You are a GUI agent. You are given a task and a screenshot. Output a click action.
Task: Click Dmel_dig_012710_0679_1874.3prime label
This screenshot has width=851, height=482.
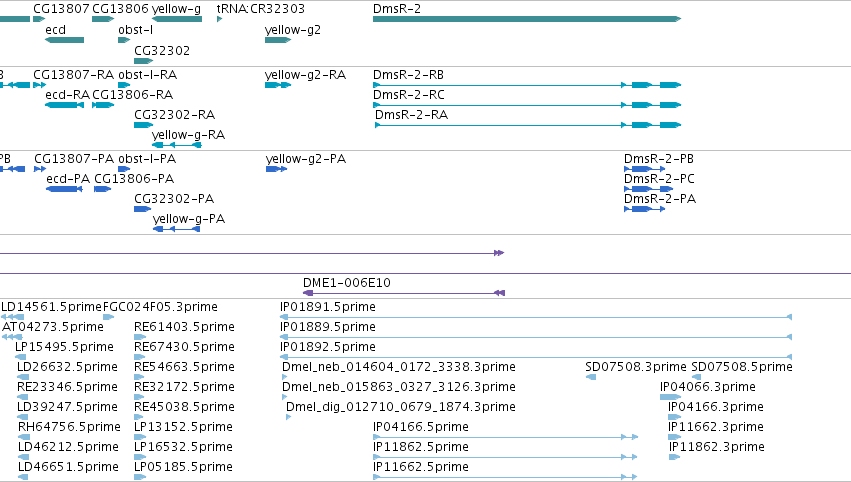point(401,407)
